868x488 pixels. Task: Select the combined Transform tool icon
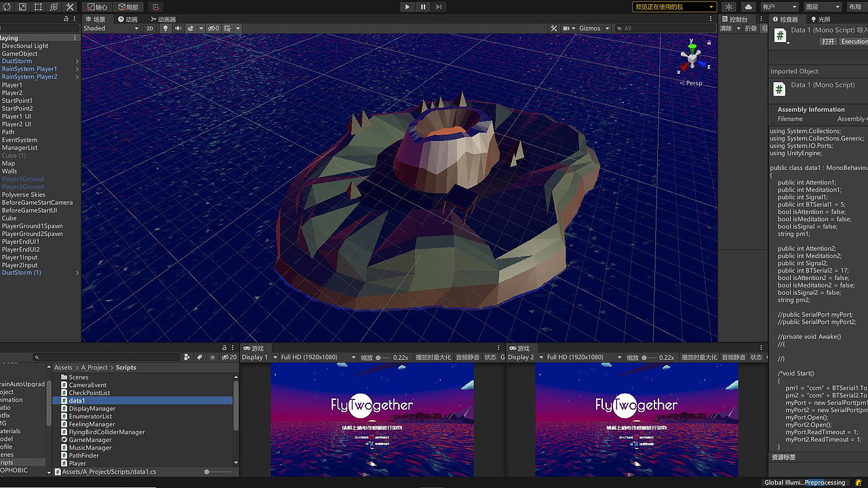click(54, 7)
